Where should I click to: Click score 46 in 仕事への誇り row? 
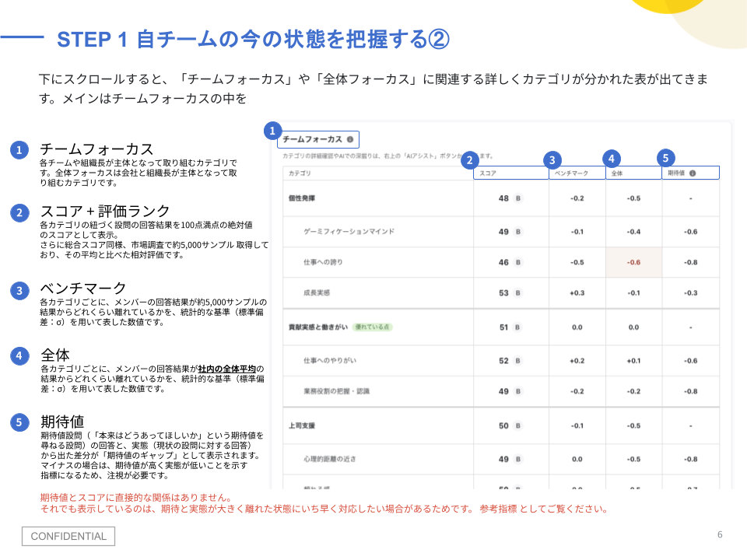tap(503, 262)
